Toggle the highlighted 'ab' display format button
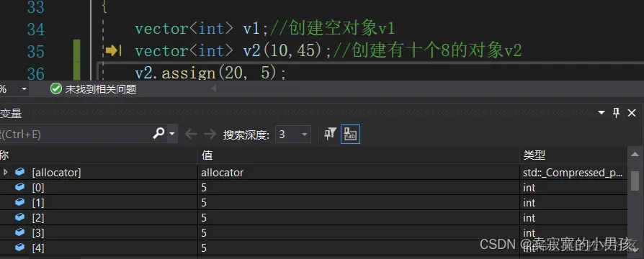Image resolution: width=644 pixels, height=259 pixels. [x=350, y=134]
